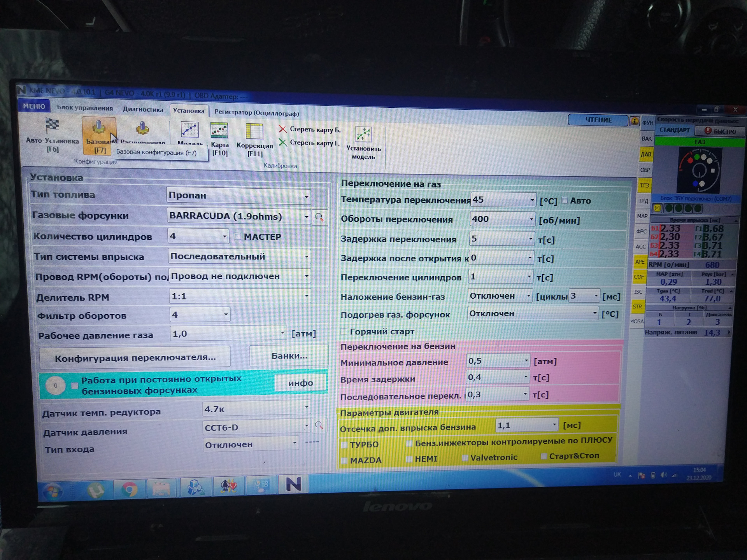Switch to Блок управления tab

[85, 108]
